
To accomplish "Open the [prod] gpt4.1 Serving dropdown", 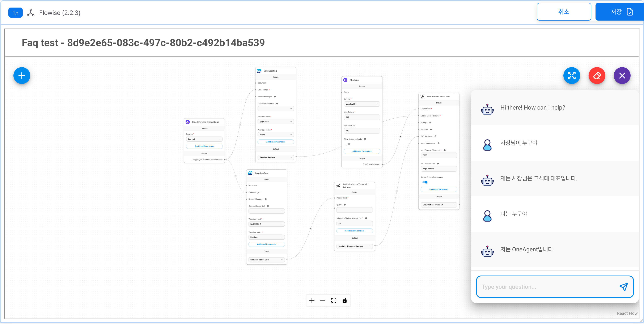I will pos(361,104).
